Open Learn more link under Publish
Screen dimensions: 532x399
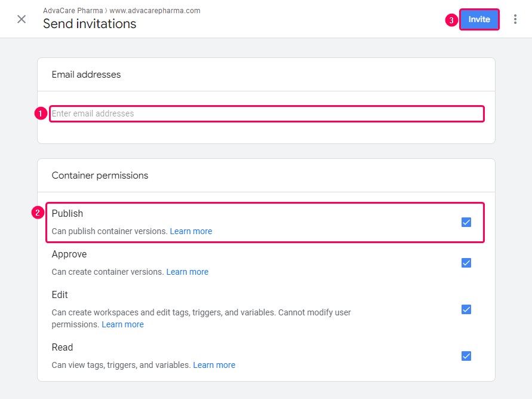coord(191,231)
